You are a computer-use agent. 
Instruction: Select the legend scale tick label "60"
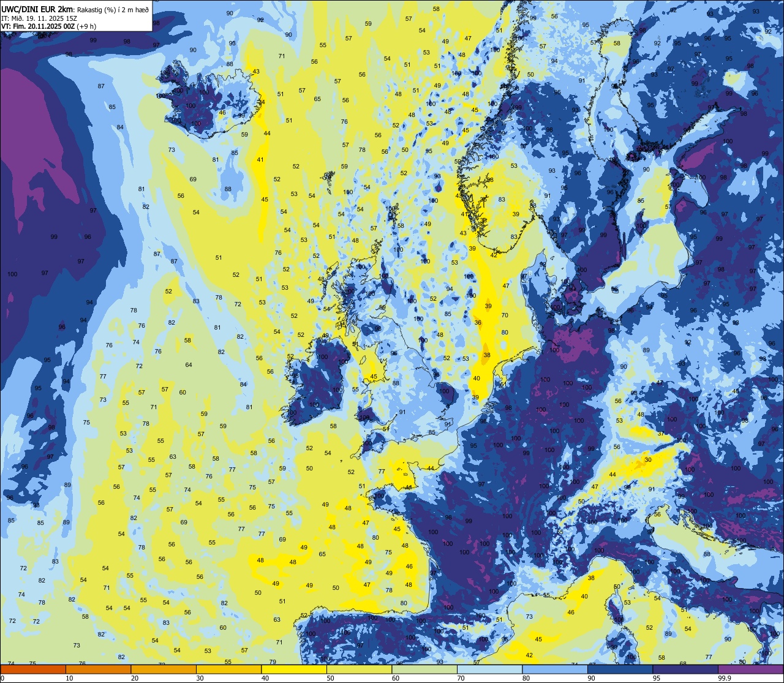(x=396, y=678)
